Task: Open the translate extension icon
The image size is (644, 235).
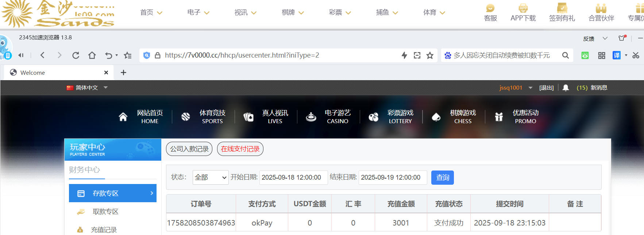Action: (x=616, y=55)
